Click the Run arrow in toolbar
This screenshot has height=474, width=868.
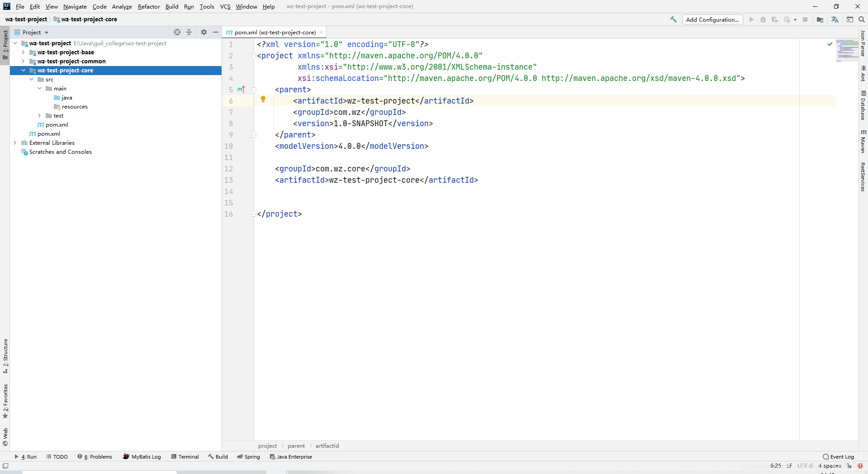tap(751, 19)
